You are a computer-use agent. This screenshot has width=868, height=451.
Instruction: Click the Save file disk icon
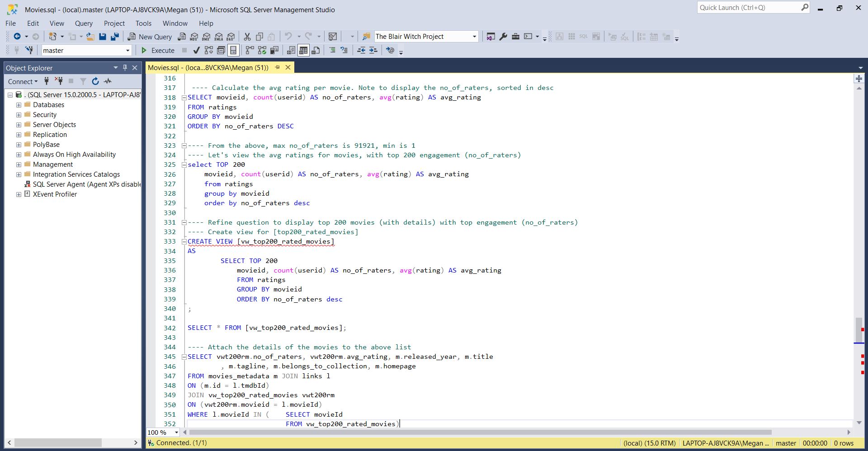pos(103,37)
